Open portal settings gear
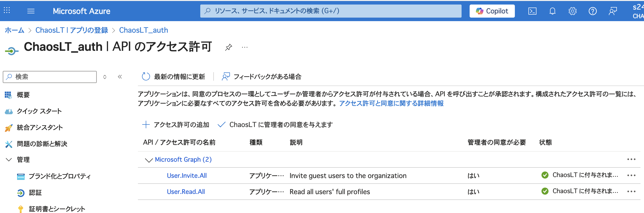 click(572, 11)
